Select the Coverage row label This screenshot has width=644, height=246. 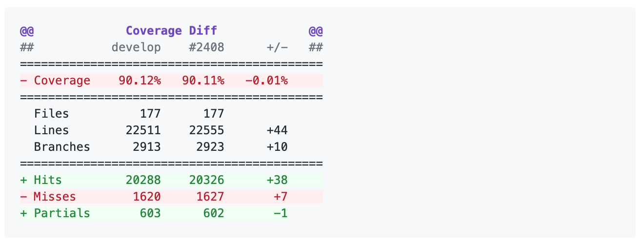click(x=62, y=81)
